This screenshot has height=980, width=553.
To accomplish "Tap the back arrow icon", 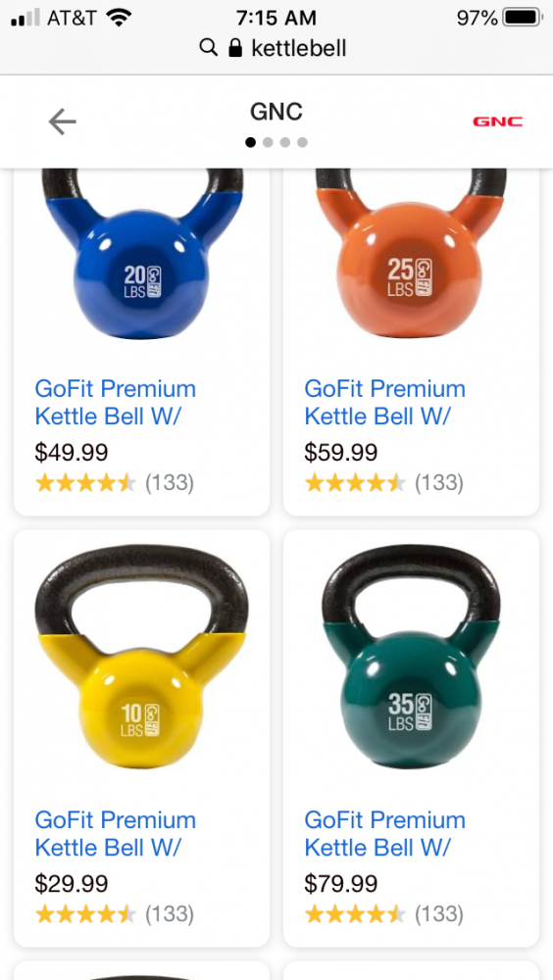I will 63,122.
